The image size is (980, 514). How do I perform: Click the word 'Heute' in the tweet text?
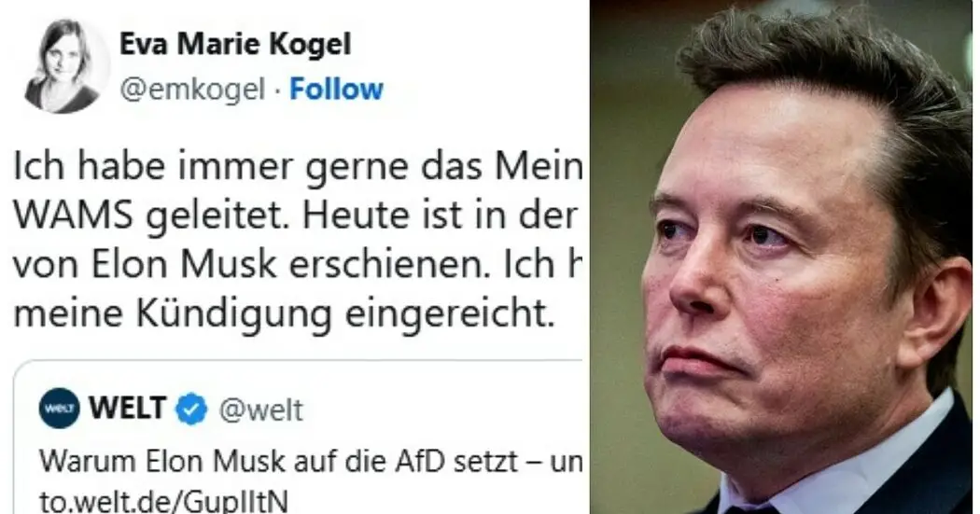pos(361,216)
